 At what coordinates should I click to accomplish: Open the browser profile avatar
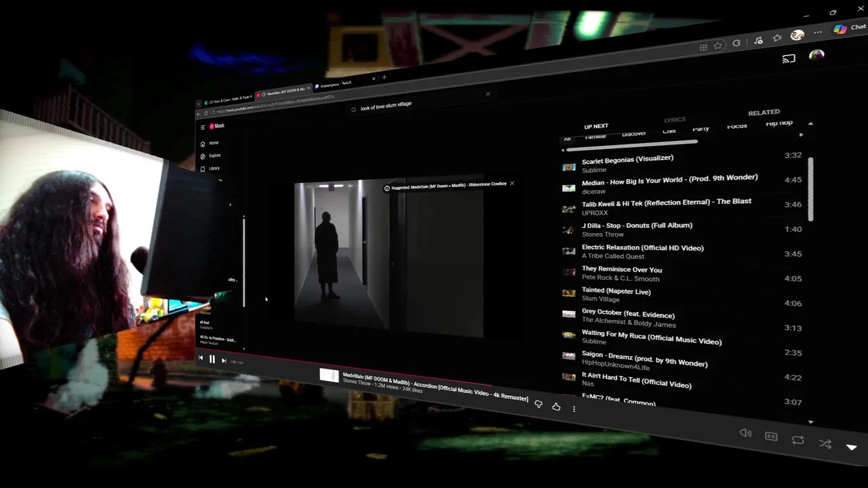click(x=797, y=35)
